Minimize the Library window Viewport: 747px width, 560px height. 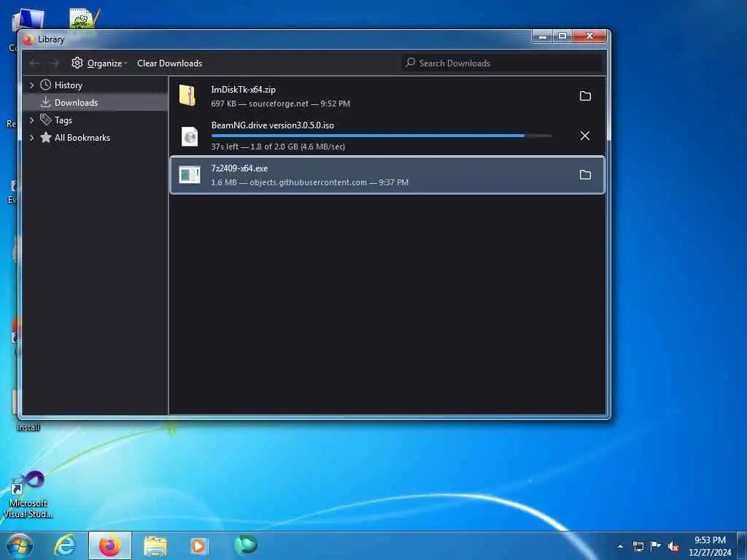coord(542,36)
